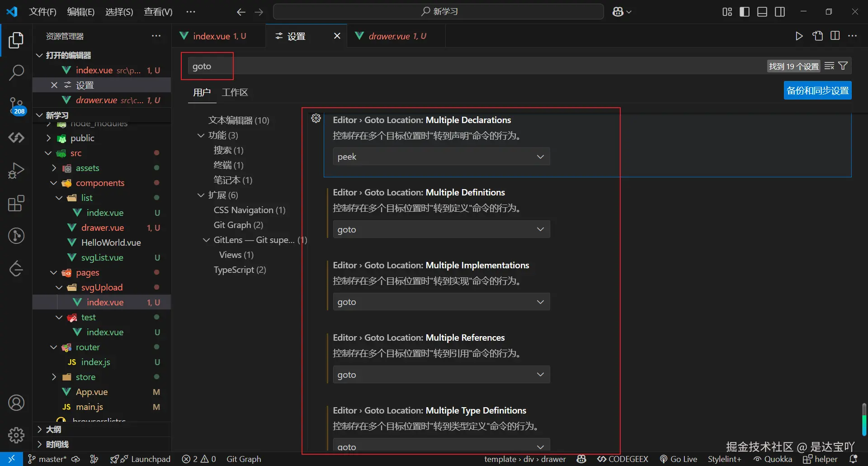This screenshot has height=466, width=868.
Task: Expand the 大纲 outline section
Action: pyautogui.click(x=40, y=429)
